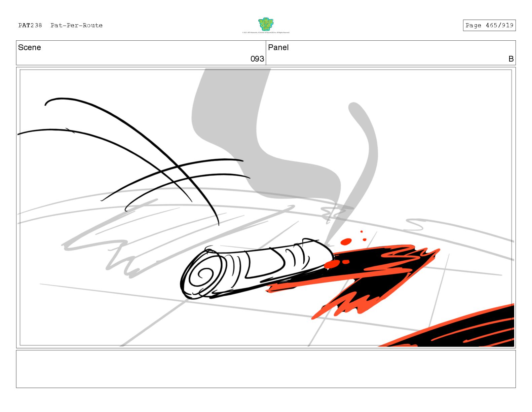Screen dimensions: 532x412
Task: Click the 'Pat-Per-Route' title text
Action: pos(77,25)
